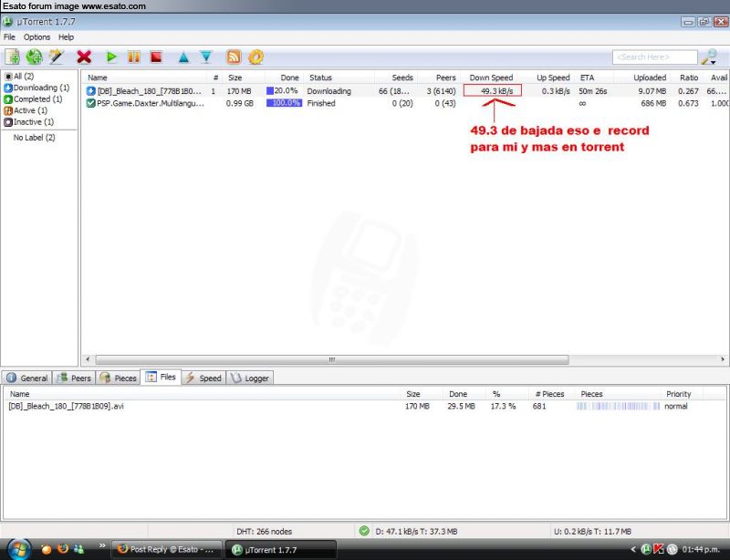Sort by Ratio column header
This screenshot has width=730, height=560.
click(687, 78)
